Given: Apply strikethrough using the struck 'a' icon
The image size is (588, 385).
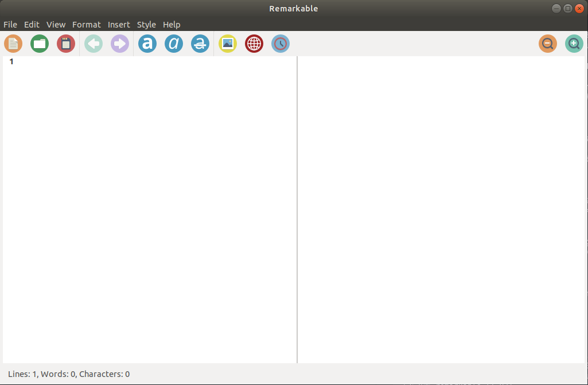Looking at the screenshot, I should (200, 44).
